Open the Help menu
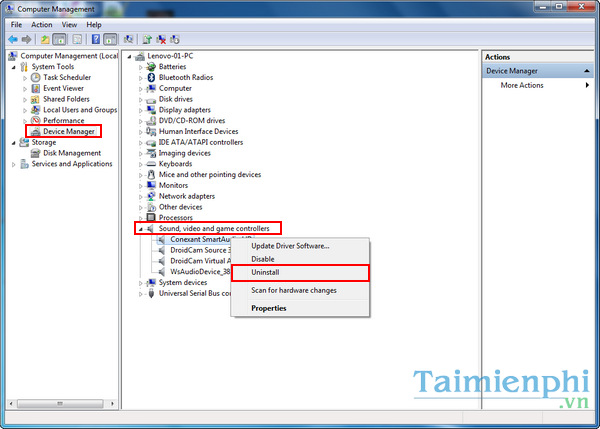The height and width of the screenshot is (429, 600). [x=94, y=25]
